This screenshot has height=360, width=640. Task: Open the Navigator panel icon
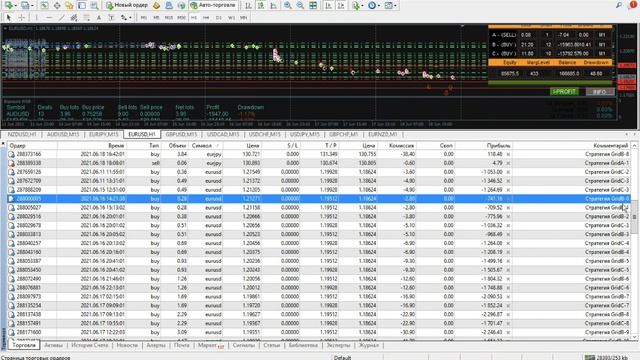[x=69, y=5]
